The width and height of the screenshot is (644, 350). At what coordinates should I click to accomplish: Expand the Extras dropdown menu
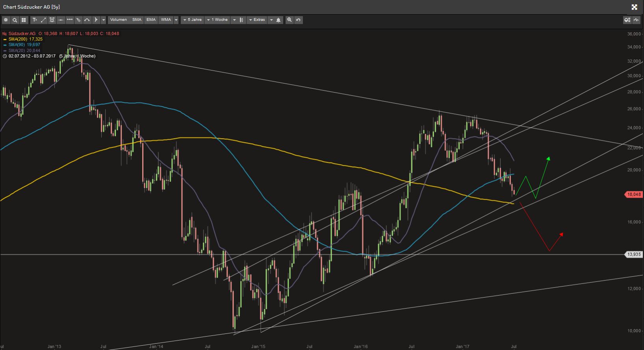(257, 20)
